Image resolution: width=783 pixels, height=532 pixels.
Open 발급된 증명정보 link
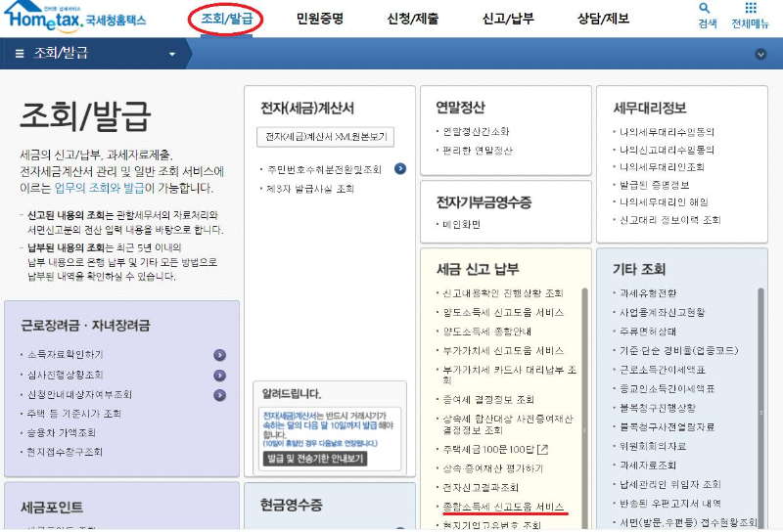(654, 185)
